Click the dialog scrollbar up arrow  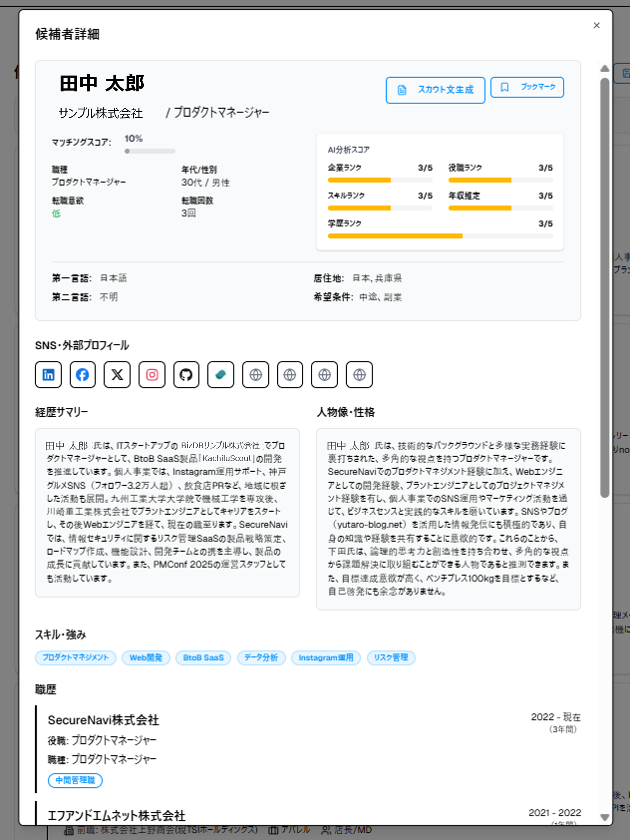pyautogui.click(x=605, y=68)
